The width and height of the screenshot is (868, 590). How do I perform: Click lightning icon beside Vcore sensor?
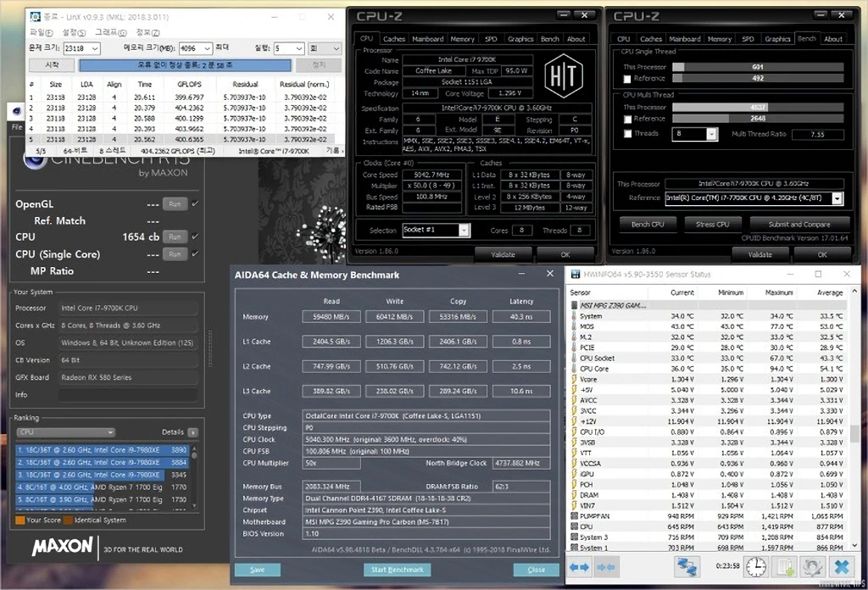[x=574, y=379]
